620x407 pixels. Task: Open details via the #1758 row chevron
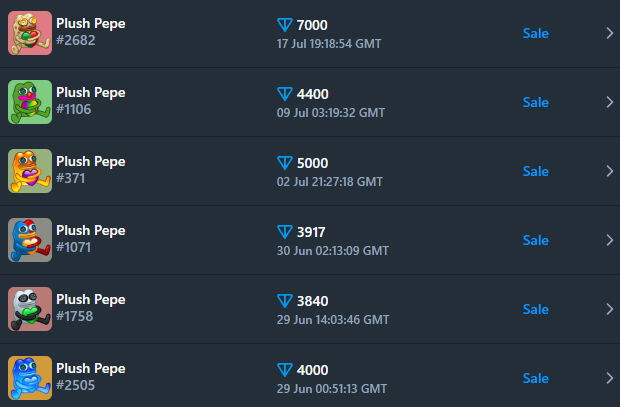pos(610,309)
